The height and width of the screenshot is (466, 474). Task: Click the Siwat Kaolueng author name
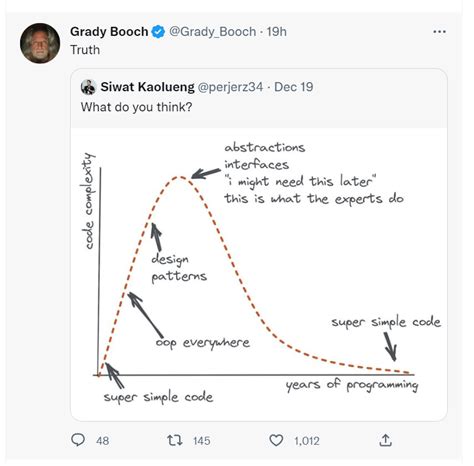(147, 87)
